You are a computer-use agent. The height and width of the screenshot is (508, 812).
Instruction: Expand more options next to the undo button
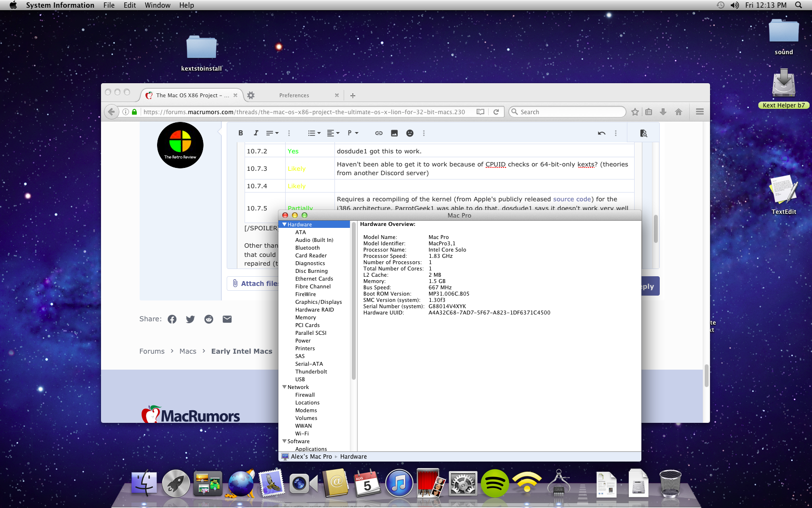tap(616, 133)
